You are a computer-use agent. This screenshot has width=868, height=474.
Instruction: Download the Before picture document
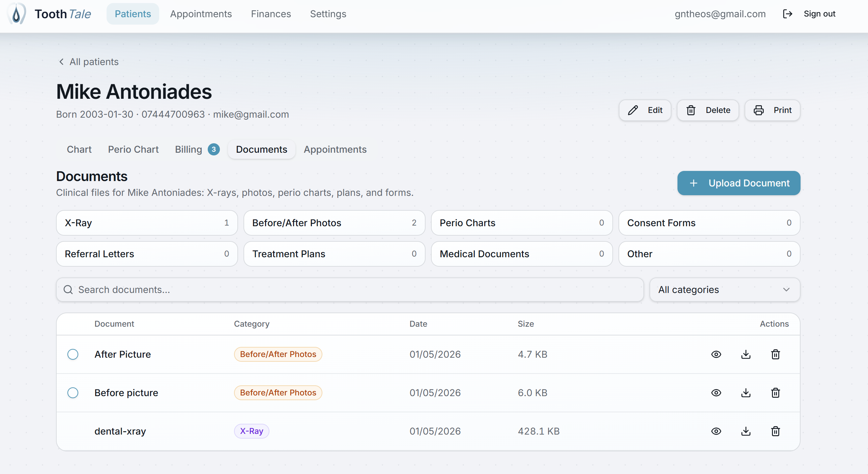click(x=746, y=393)
